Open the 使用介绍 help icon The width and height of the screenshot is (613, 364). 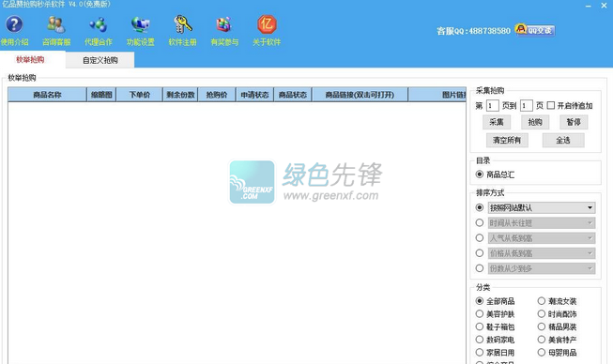[x=14, y=24]
